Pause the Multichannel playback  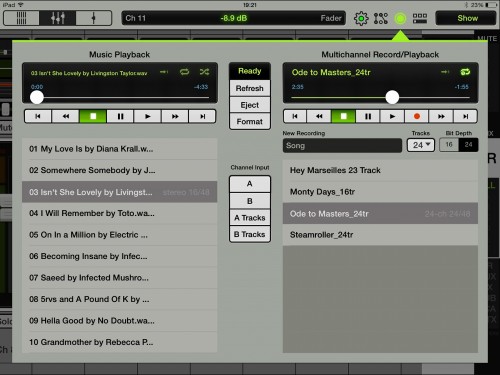click(368, 116)
